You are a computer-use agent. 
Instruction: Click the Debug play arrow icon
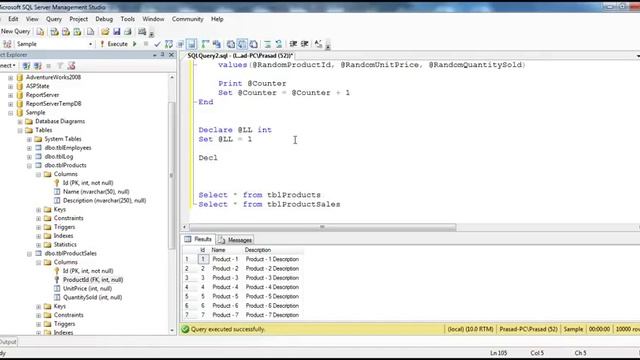134,44
